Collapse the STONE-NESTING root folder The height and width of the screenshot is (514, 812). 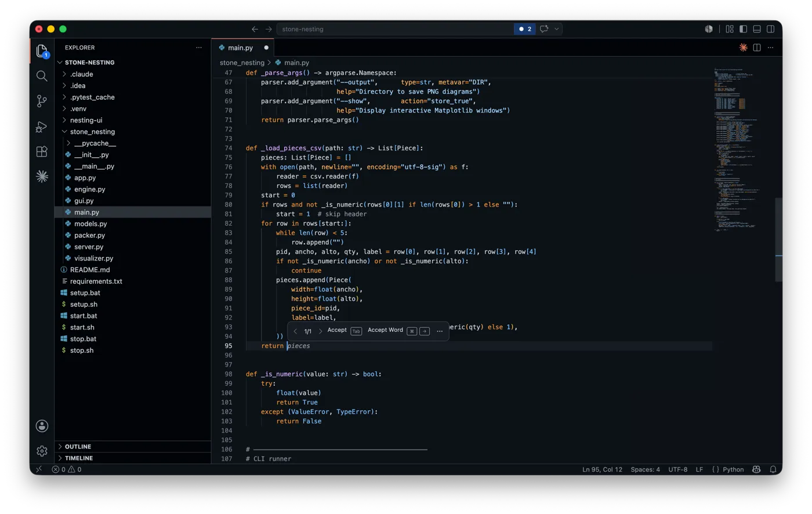[x=89, y=63]
